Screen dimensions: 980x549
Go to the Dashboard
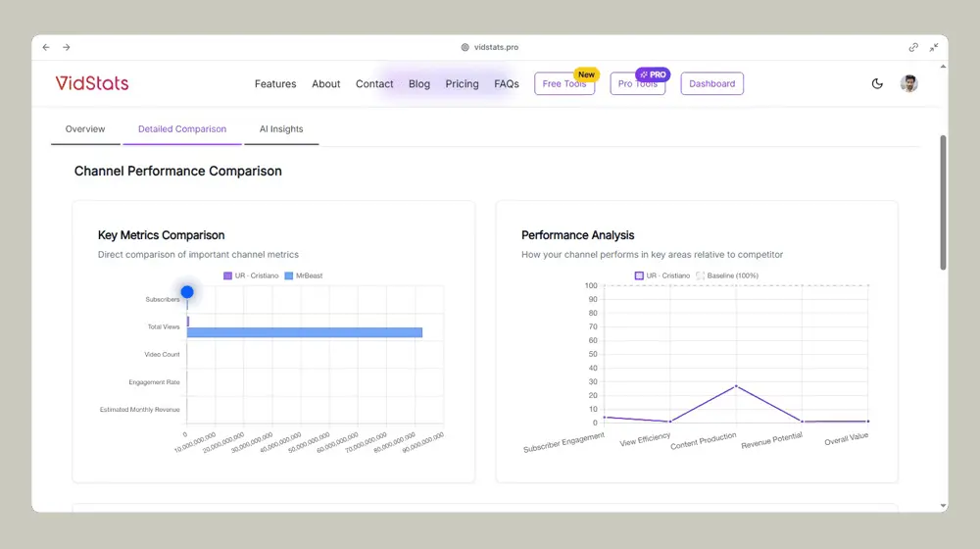click(711, 83)
